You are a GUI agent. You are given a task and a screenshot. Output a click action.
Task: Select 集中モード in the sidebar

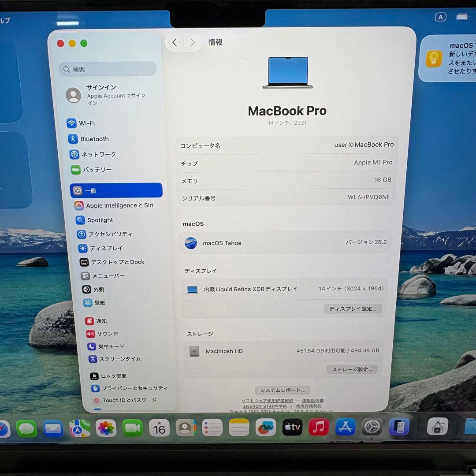103,346
